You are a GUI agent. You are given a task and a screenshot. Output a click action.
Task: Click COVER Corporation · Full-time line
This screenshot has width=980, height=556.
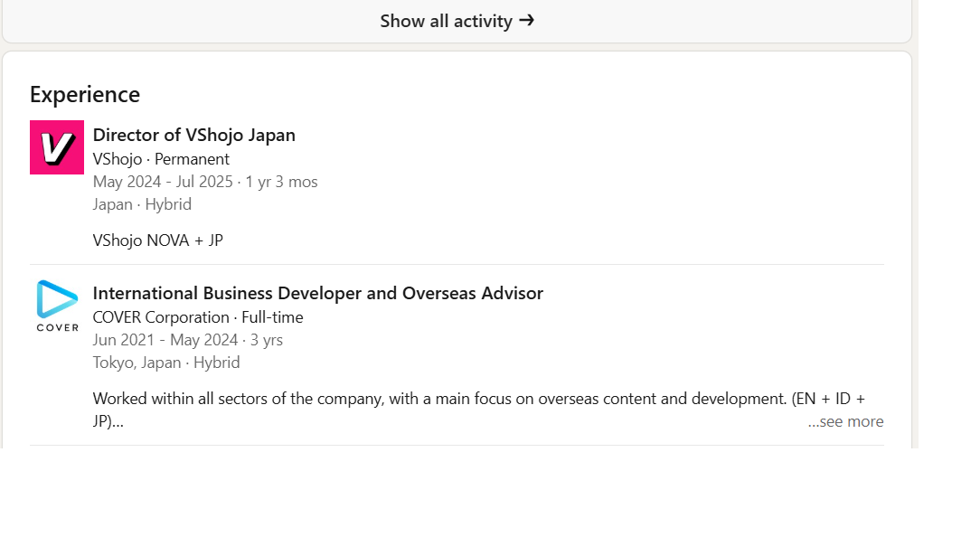[x=197, y=317]
